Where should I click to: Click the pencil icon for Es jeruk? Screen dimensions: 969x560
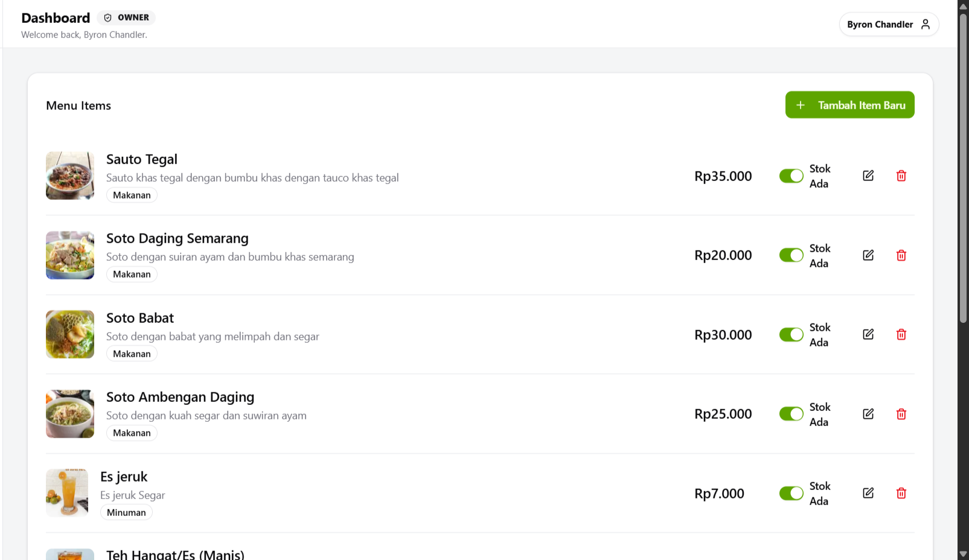[868, 493]
